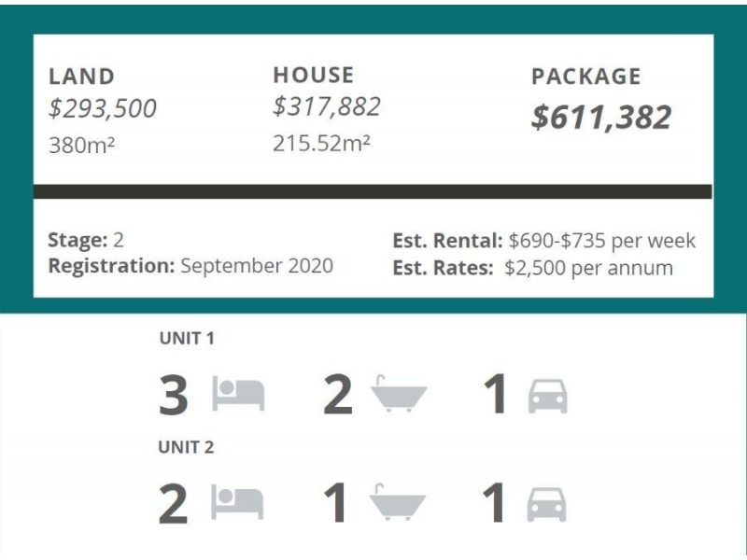Viewport: 747px width, 560px height.
Task: Select the $293,500 land price
Action: pos(103,109)
